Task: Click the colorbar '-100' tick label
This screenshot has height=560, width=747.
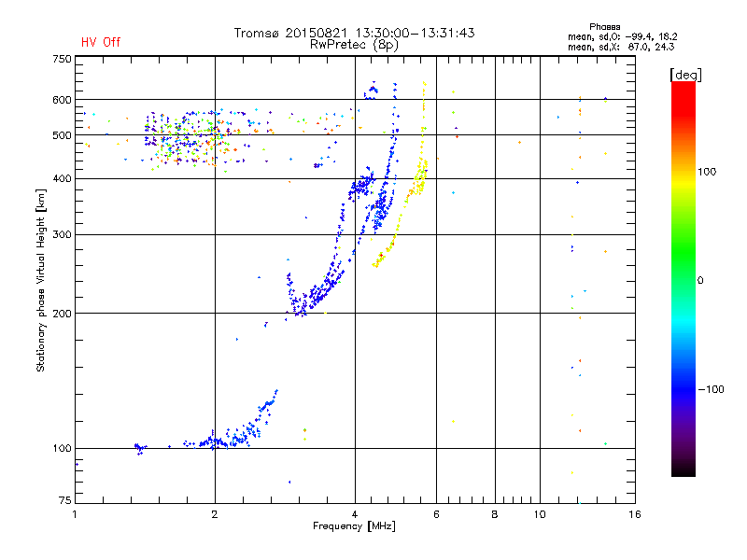Action: (712, 389)
